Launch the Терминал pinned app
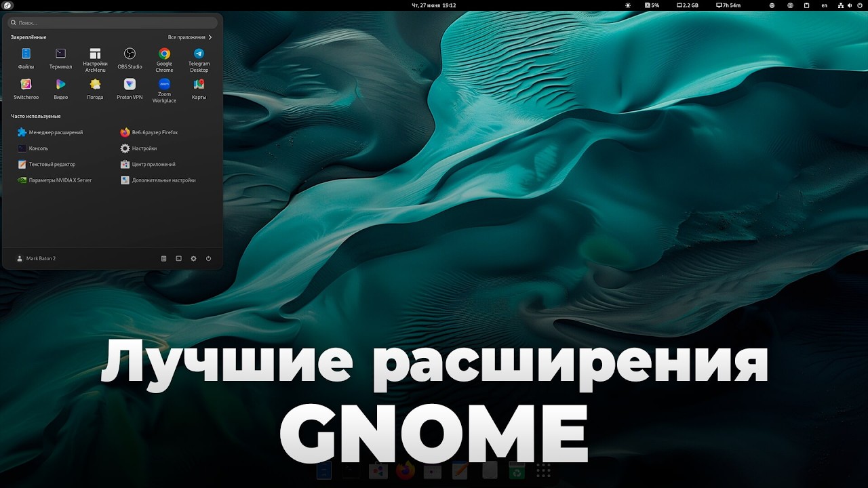868x488 pixels. pos(60,59)
